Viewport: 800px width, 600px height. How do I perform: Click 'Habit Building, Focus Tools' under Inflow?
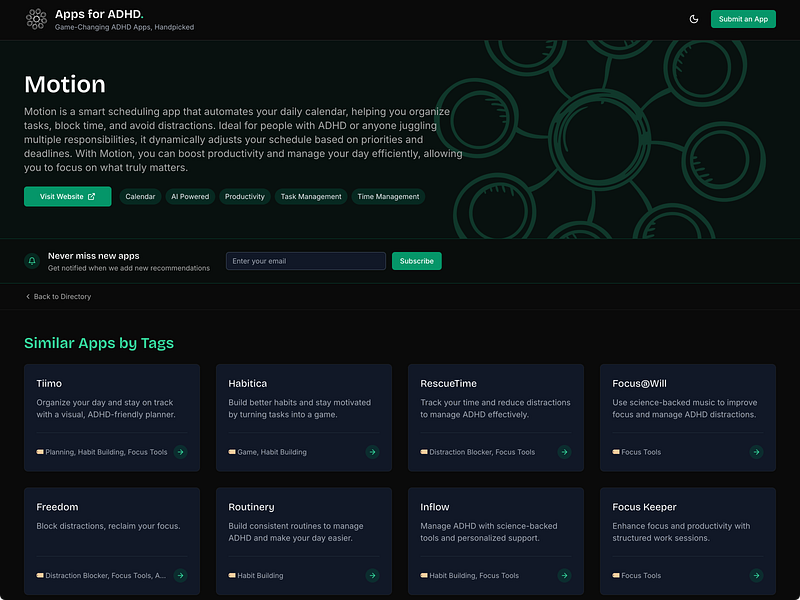tap(474, 576)
